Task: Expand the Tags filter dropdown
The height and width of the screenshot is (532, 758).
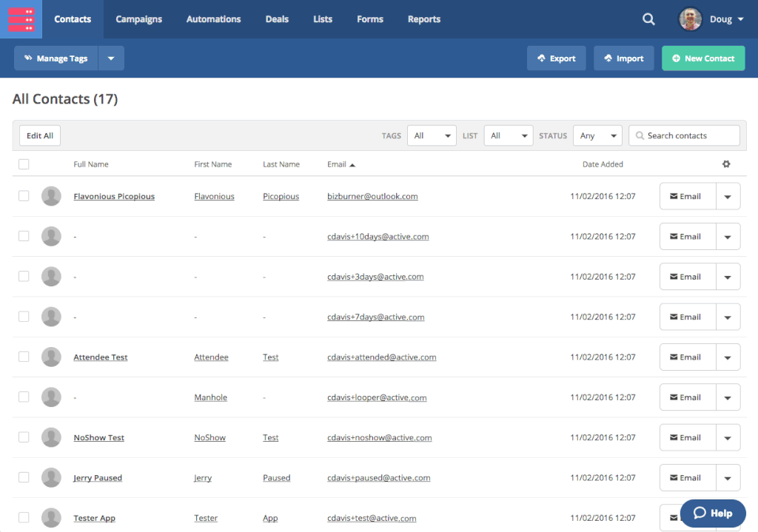Action: [432, 135]
